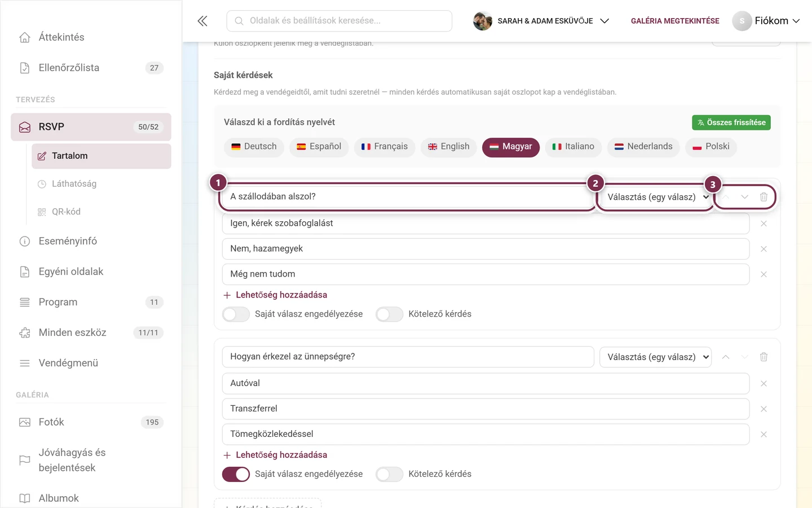Remove the 'Transzferrel' option
812x508 pixels.
click(764, 409)
